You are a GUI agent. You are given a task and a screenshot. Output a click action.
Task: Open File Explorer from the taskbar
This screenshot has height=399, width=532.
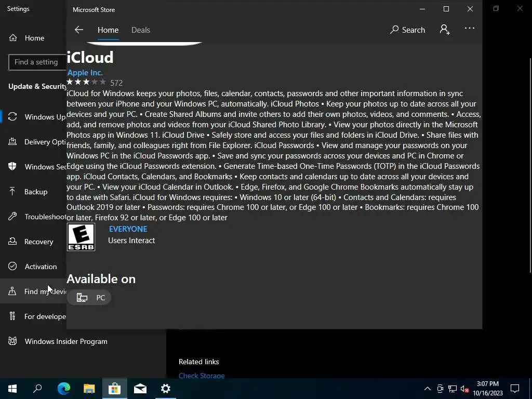click(x=89, y=389)
